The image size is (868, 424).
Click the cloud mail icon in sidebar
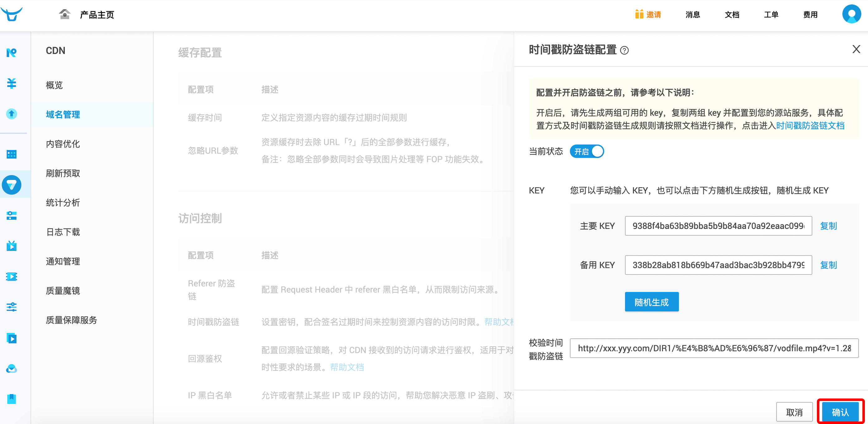(12, 369)
